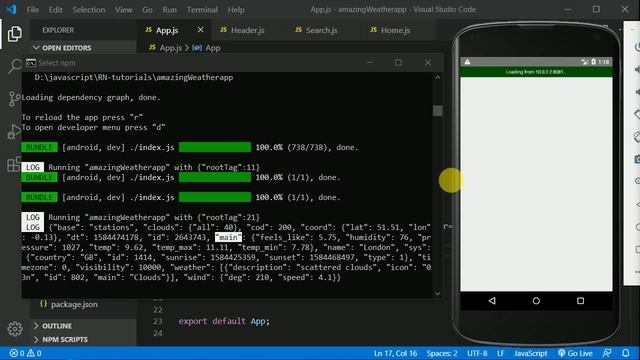Click the export default App line
The width and height of the screenshot is (640, 360).
click(224, 321)
